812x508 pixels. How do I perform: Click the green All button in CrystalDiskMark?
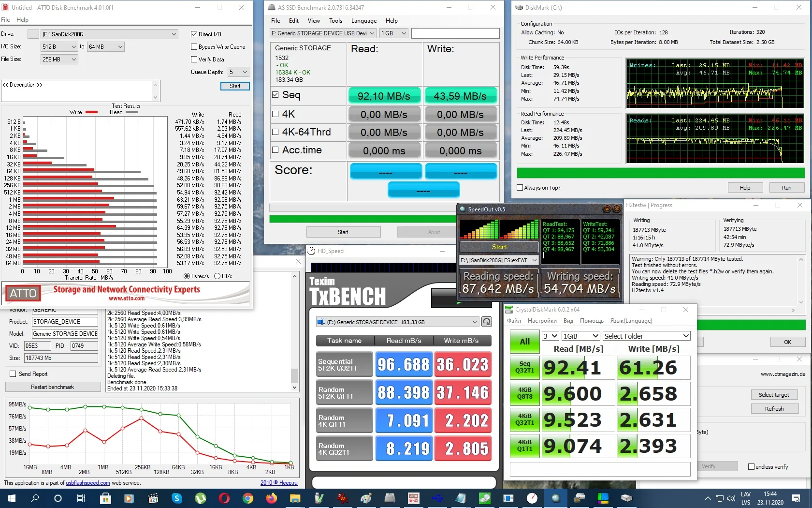point(524,342)
